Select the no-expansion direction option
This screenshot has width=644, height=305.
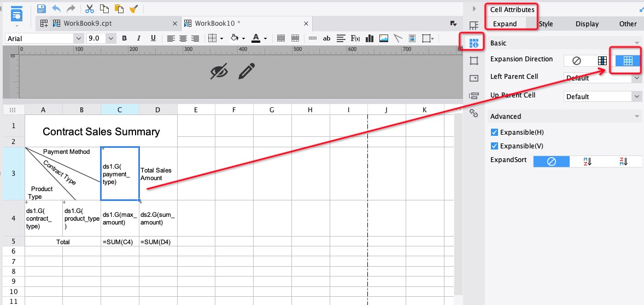click(576, 61)
